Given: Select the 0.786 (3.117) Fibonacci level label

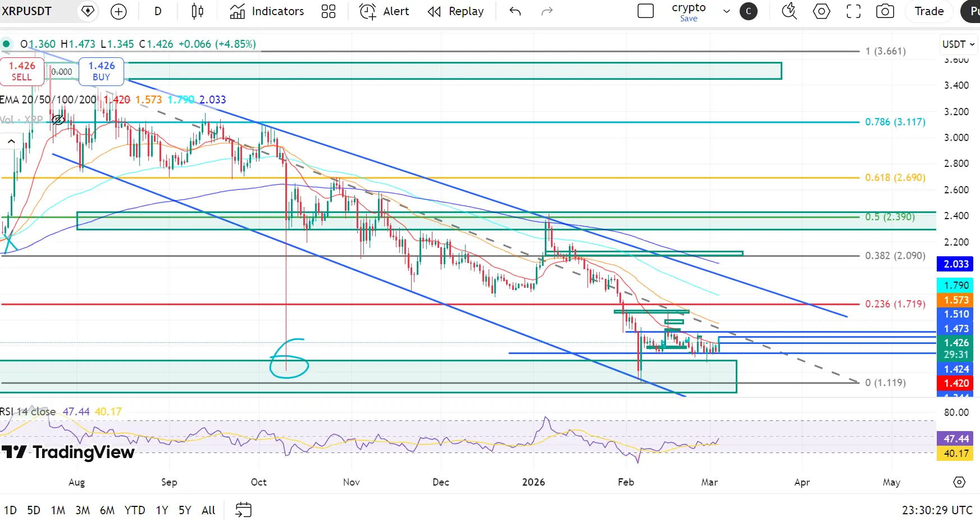Looking at the screenshot, I should [x=895, y=122].
